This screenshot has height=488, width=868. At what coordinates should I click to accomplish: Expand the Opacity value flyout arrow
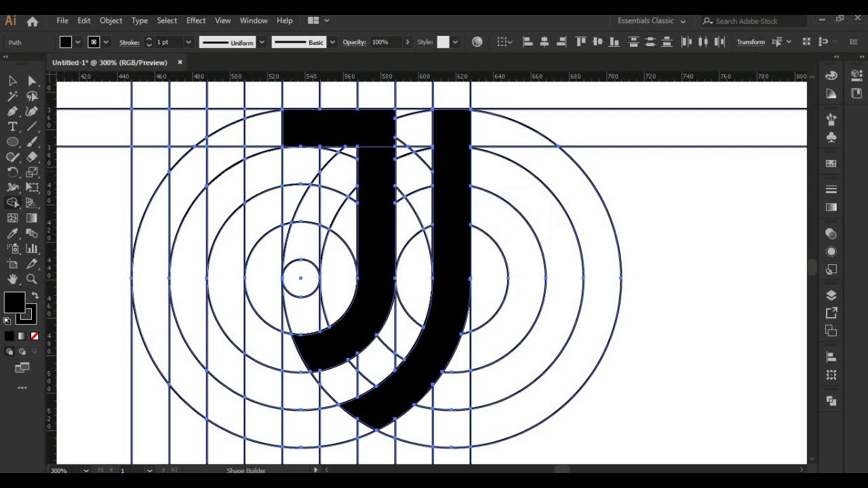(x=407, y=42)
